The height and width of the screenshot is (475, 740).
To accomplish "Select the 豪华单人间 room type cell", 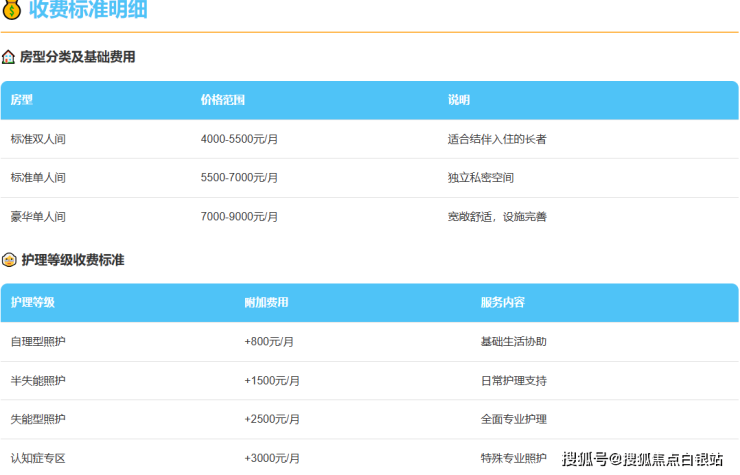I will point(38,217).
